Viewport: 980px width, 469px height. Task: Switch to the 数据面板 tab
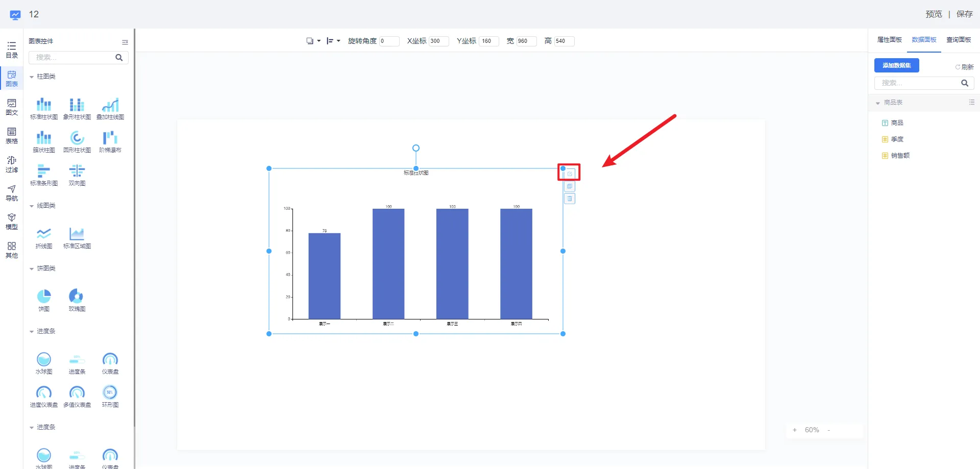pyautogui.click(x=924, y=40)
